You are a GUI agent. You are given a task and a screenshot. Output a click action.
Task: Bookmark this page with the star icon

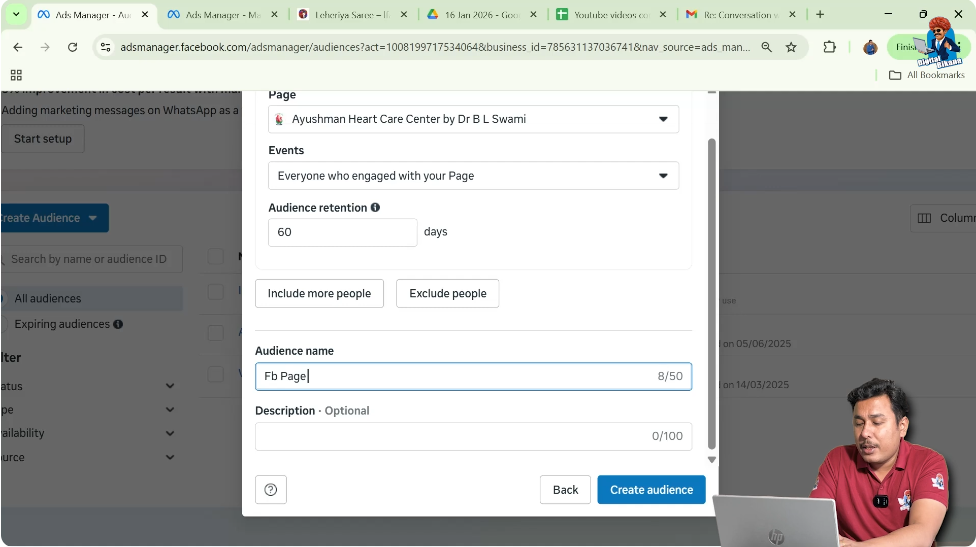click(x=791, y=47)
